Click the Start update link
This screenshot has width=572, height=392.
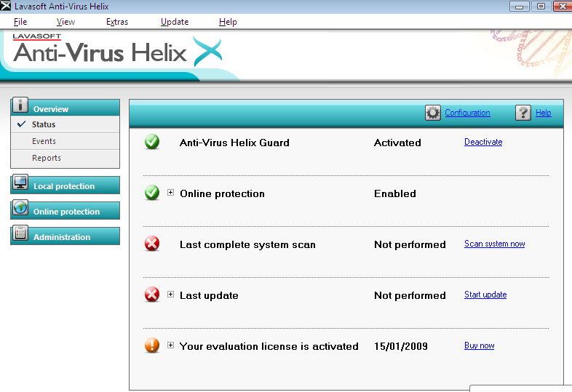click(485, 295)
